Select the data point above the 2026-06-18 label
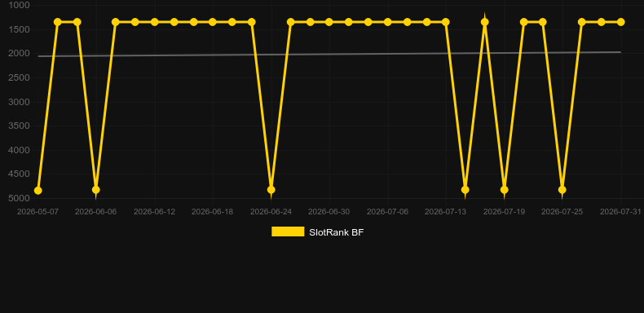The height and width of the screenshot is (313, 644). point(212,22)
